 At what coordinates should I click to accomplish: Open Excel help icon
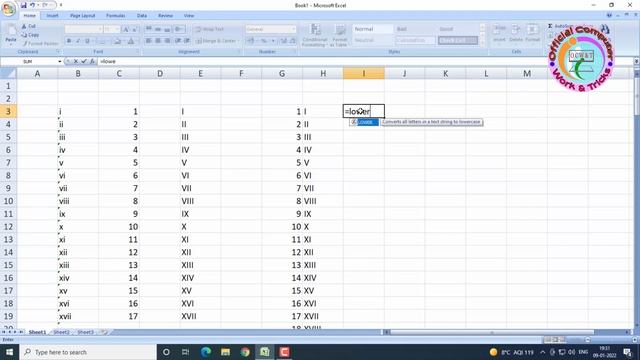point(609,16)
